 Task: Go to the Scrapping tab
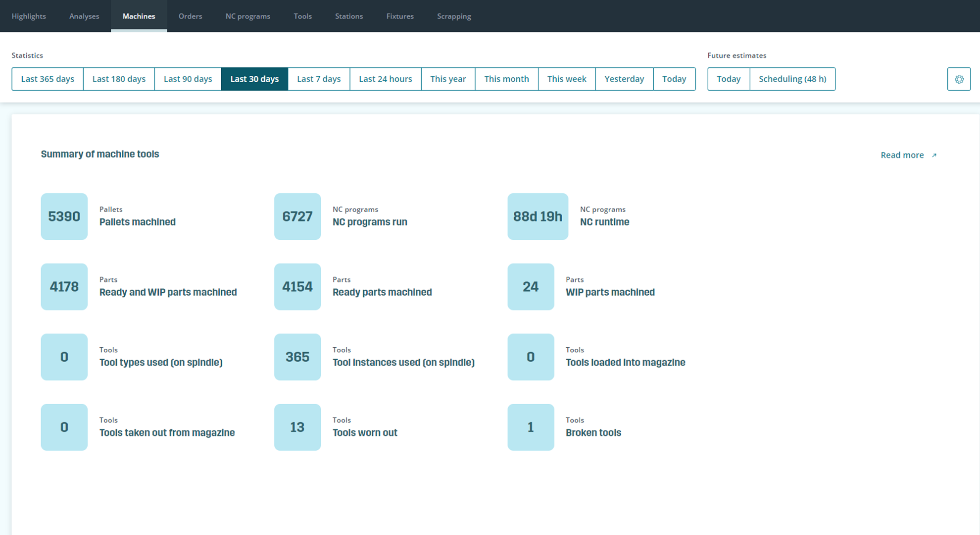click(454, 16)
